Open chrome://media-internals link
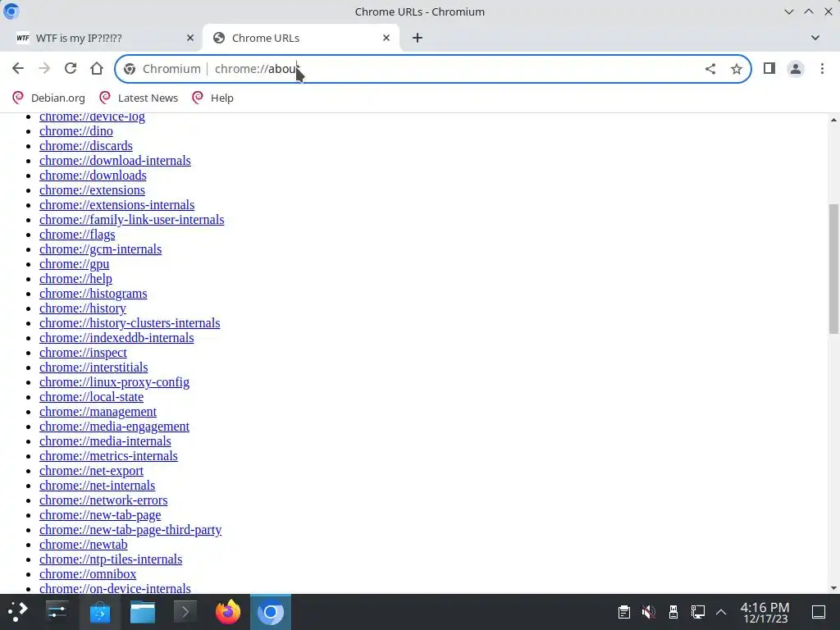Viewport: 840px width, 630px height. (105, 441)
